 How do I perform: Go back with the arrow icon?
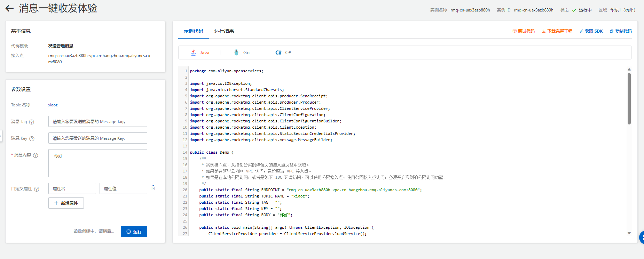point(9,8)
